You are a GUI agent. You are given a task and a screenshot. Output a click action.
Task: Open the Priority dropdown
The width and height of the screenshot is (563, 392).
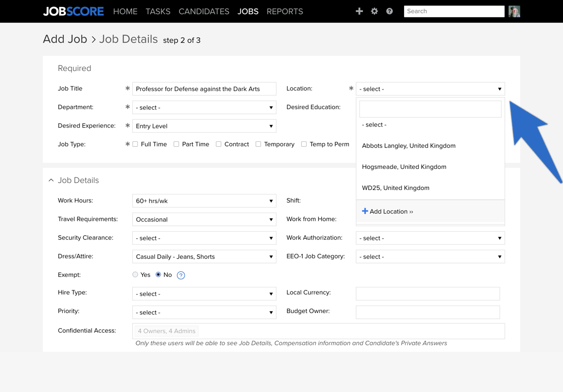(204, 312)
